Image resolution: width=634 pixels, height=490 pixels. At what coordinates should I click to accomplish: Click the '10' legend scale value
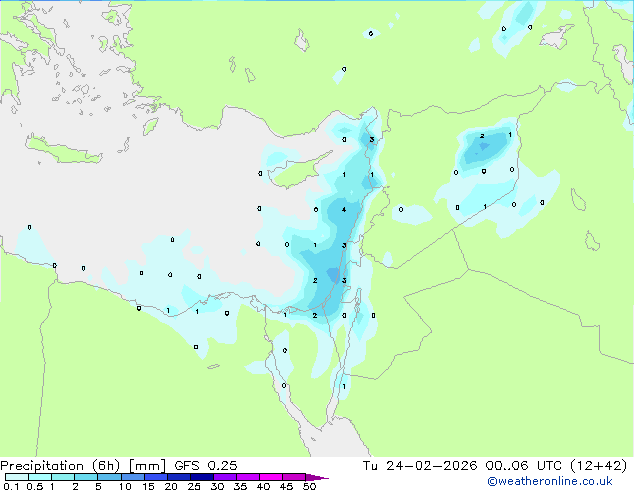[x=125, y=486]
